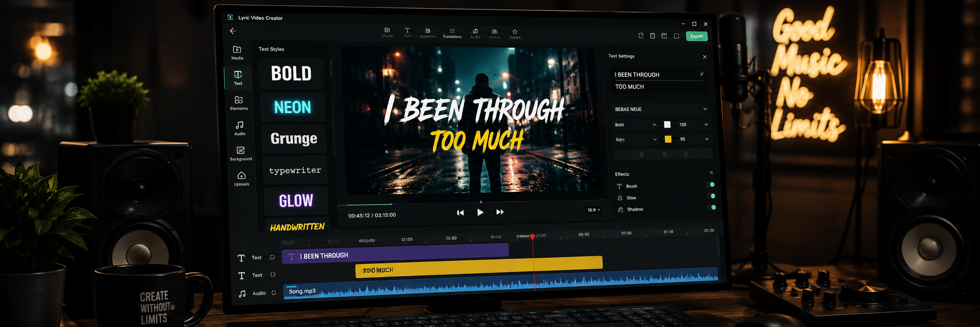Click the red playhead marker on the timeline

pyautogui.click(x=532, y=237)
